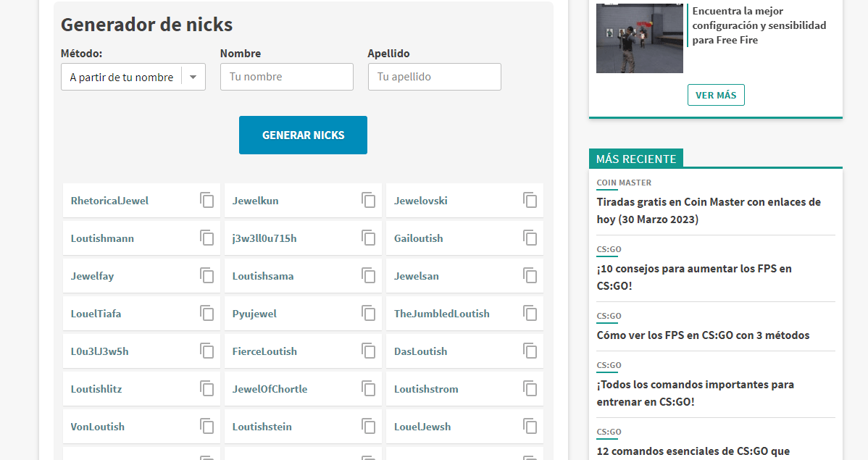Copy the RhetoricalJewel nickname
868x460 pixels.
[207, 201]
